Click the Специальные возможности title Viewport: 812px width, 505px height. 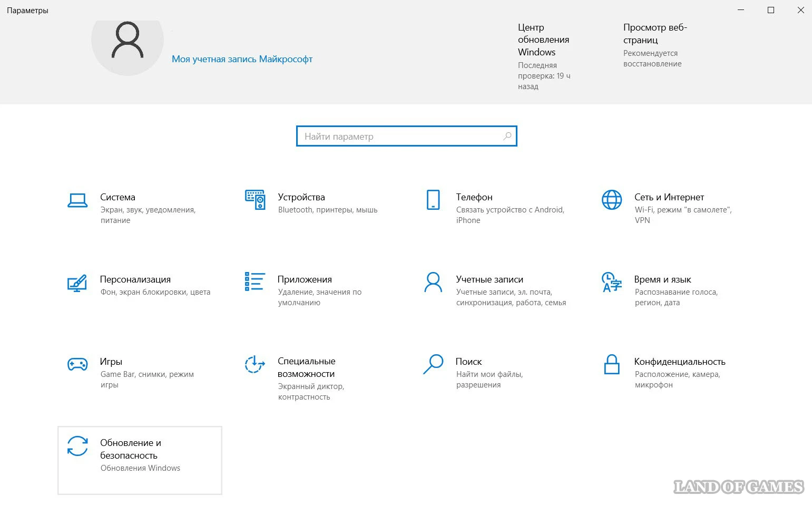click(307, 367)
